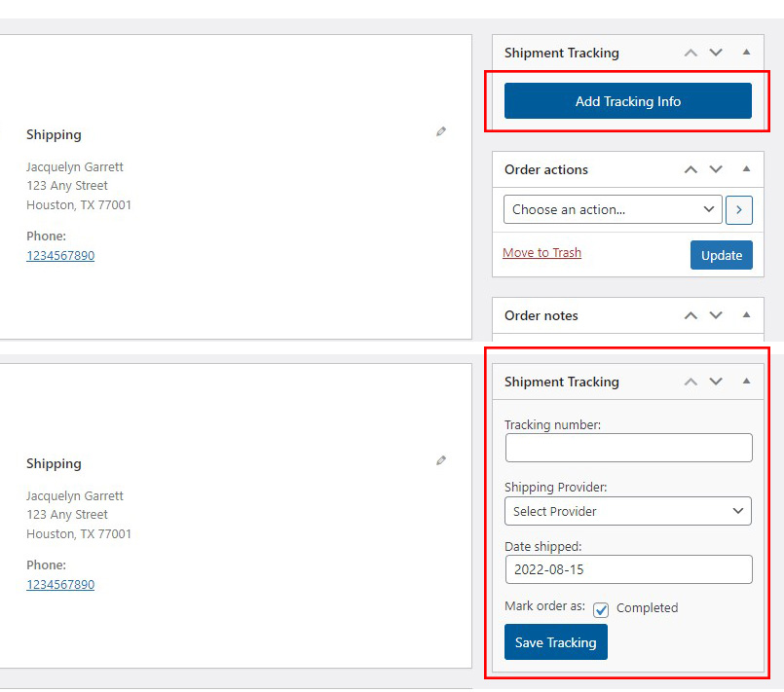
Task: Click the pencil edit icon in upper Shipping section
Action: point(441,131)
